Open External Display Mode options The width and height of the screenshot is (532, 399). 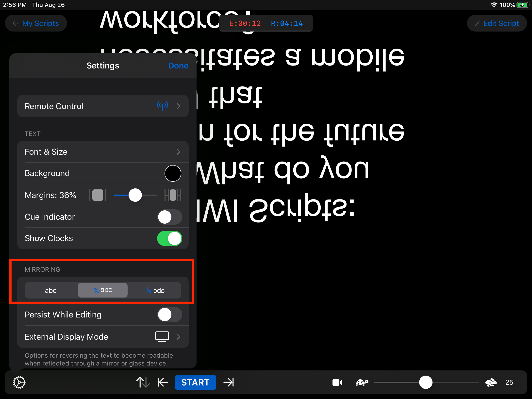pos(103,337)
